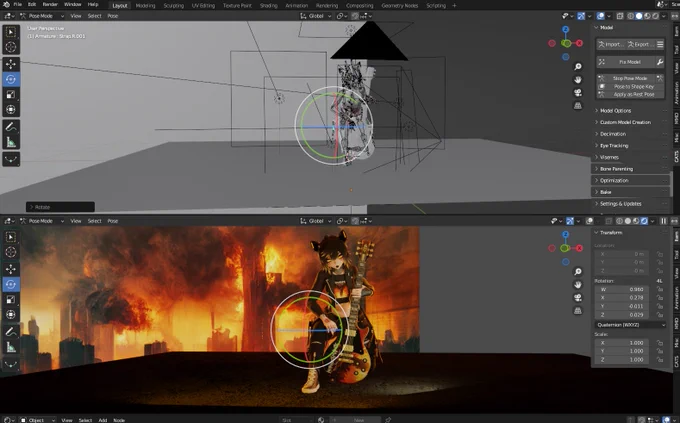Toggle lock on Scale X value
This screenshot has height=423, width=680.
(660, 343)
